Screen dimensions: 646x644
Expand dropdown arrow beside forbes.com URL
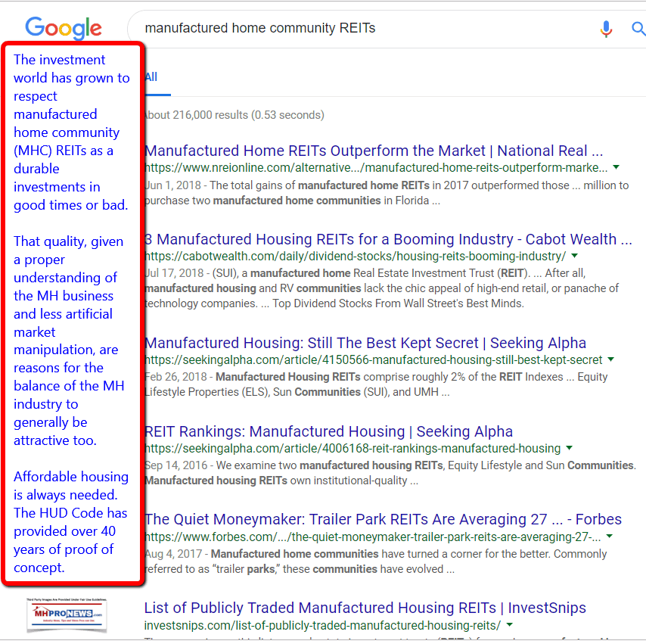pyautogui.click(x=610, y=536)
